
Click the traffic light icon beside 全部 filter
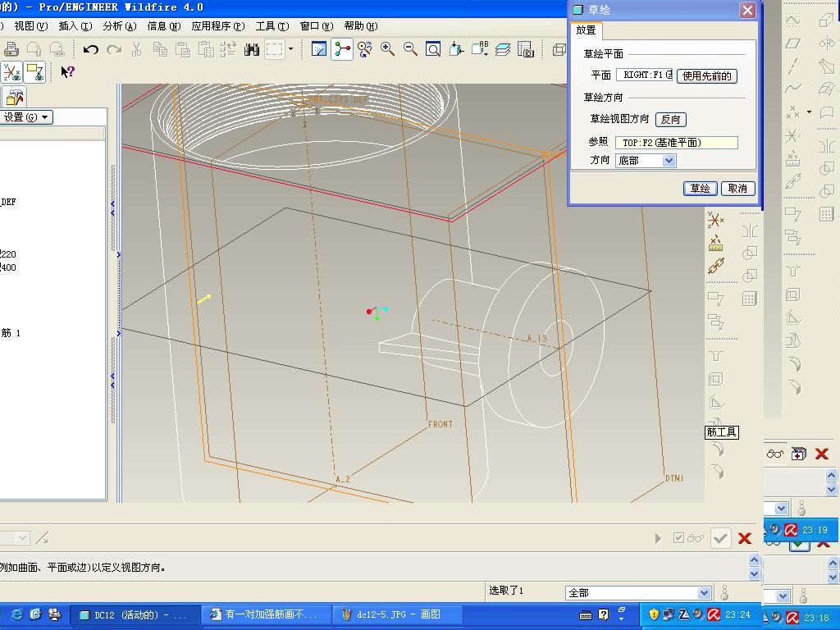tap(725, 592)
